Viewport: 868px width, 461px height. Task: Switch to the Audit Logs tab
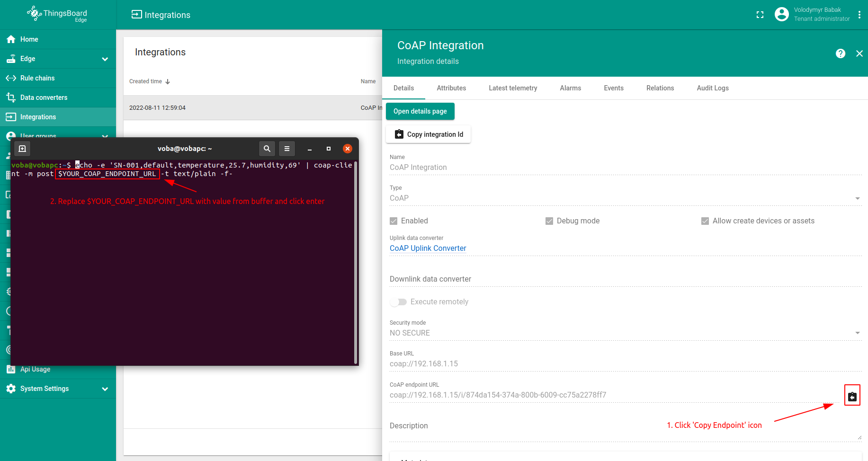click(713, 88)
